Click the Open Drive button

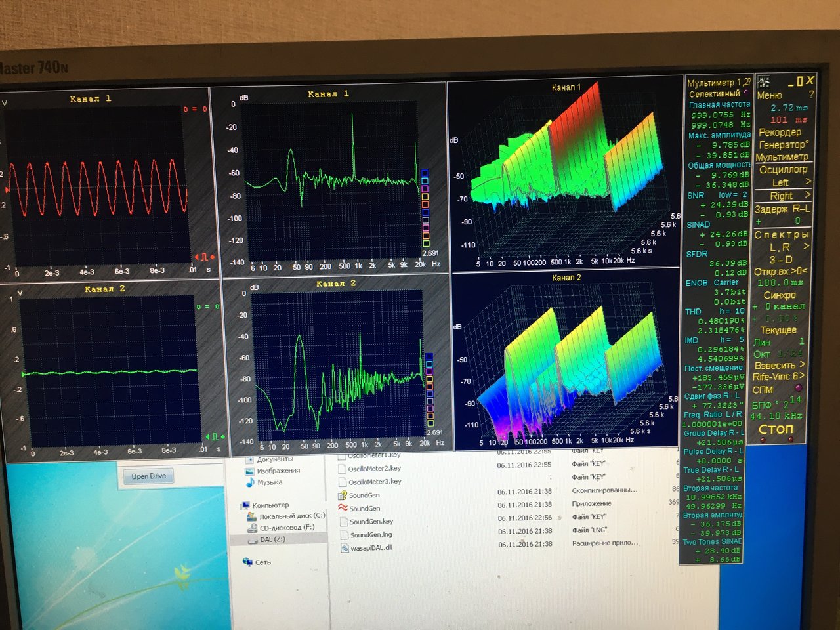[149, 476]
